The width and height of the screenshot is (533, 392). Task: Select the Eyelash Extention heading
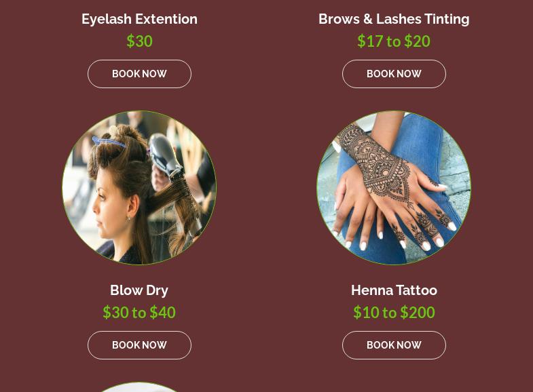click(x=139, y=19)
